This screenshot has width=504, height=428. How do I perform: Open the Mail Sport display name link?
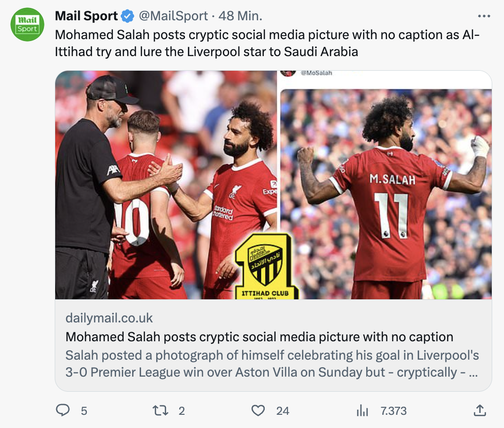click(86, 16)
